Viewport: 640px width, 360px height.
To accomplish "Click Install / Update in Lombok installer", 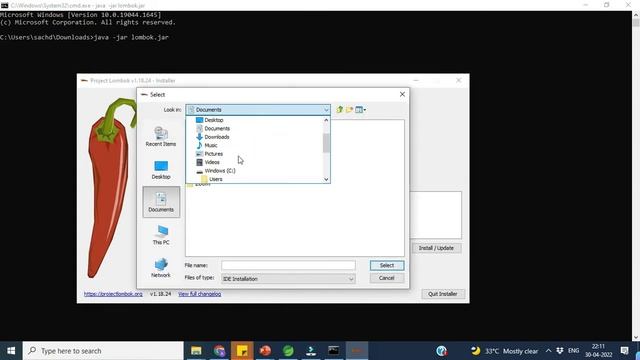I will [x=436, y=248].
